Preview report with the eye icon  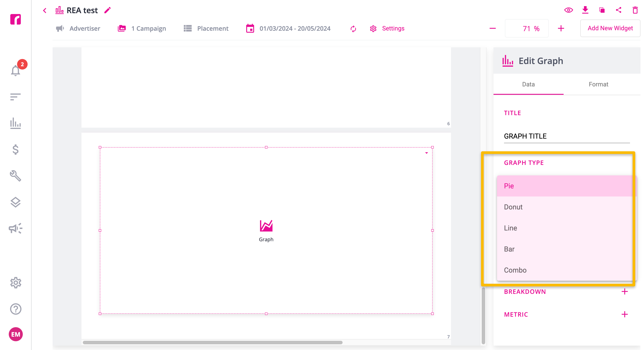pos(568,10)
